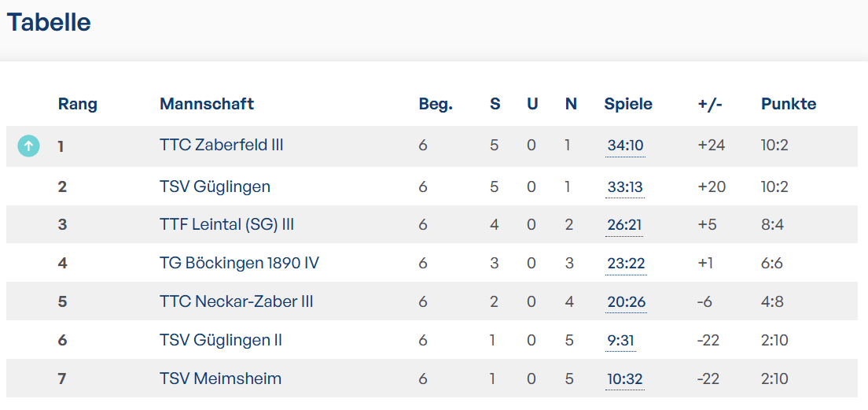
Task: Open TTC Neckar-Zaber III team page
Action: coord(237,302)
